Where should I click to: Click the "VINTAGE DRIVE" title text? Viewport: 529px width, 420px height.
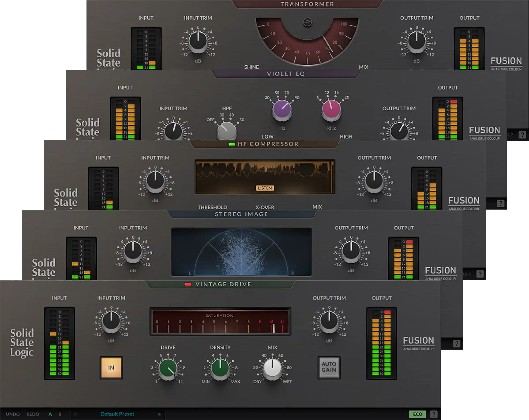pyautogui.click(x=223, y=284)
